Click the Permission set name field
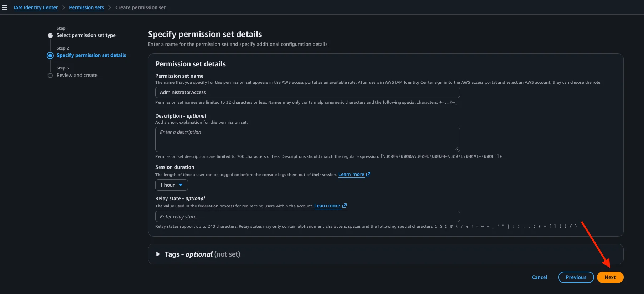 308,92
